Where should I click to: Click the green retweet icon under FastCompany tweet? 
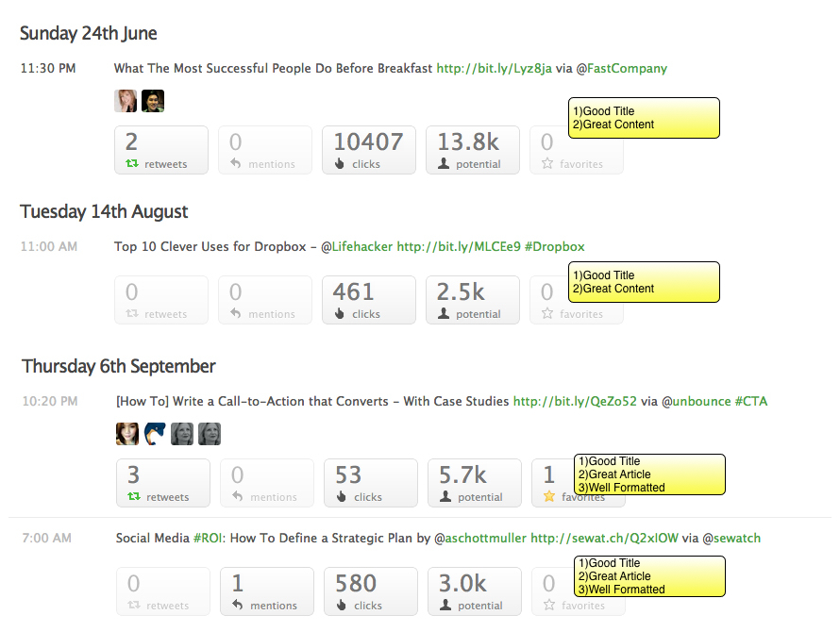click(x=132, y=163)
